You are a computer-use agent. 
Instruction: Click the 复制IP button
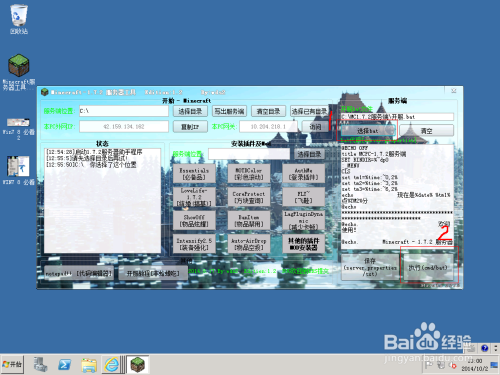pyautogui.click(x=190, y=127)
